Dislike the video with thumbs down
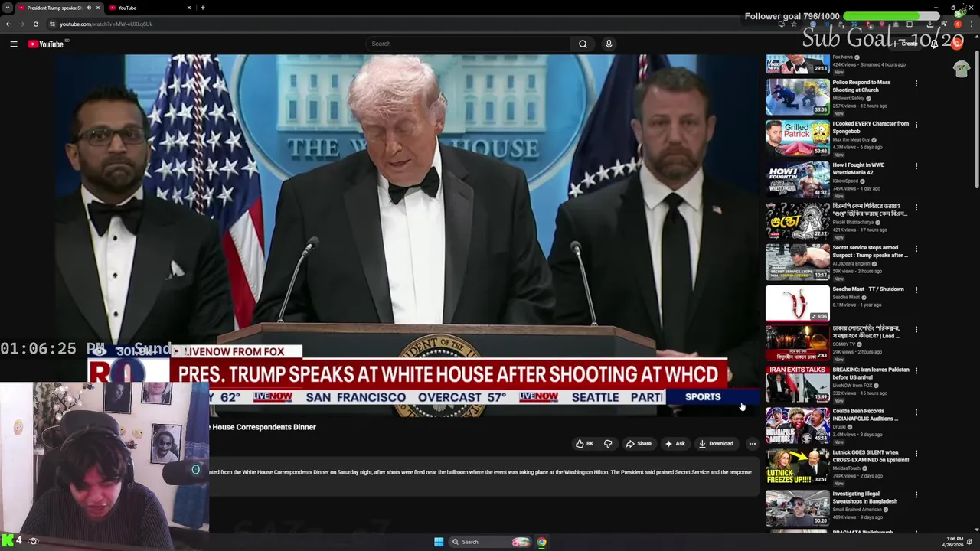This screenshot has width=980, height=551. pos(608,444)
